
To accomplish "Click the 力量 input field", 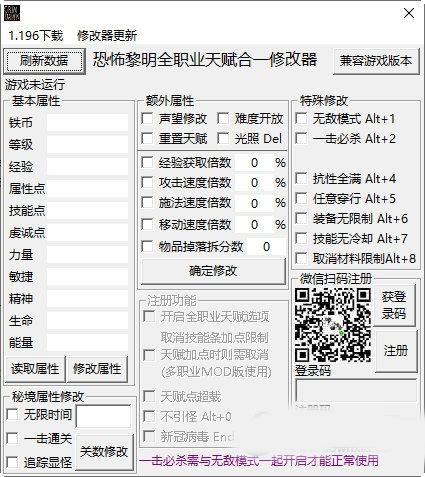I will pyautogui.click(x=87, y=255).
